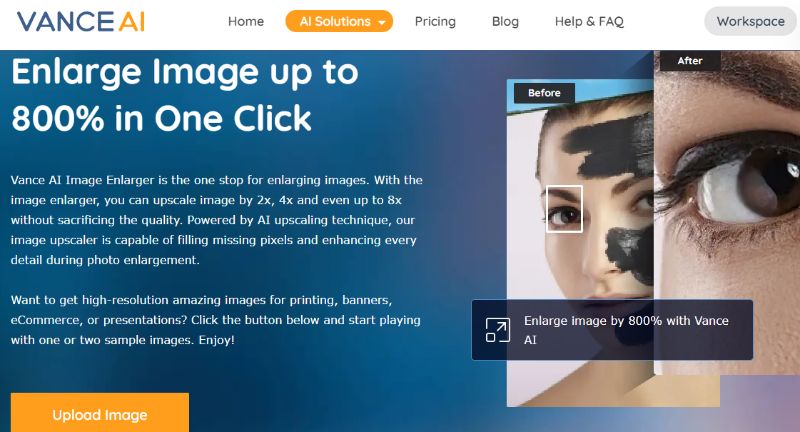This screenshot has width=800, height=432.
Task: Click the Upload Image button
Action: pos(100,413)
